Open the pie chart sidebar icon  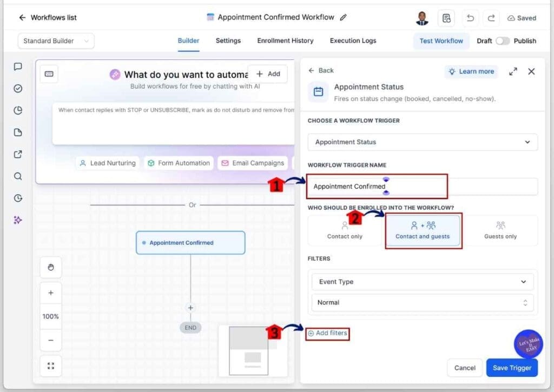point(18,110)
